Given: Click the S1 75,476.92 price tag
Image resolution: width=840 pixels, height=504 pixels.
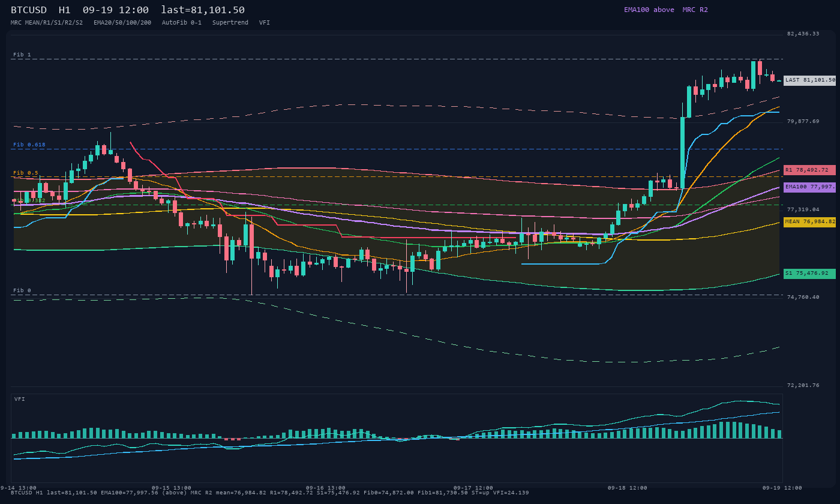Looking at the screenshot, I should (809, 274).
